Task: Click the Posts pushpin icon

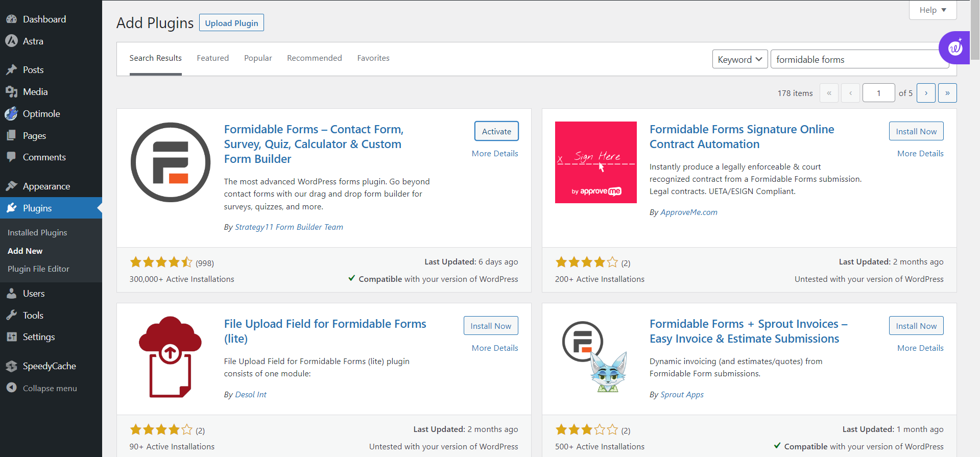Action: (11, 70)
